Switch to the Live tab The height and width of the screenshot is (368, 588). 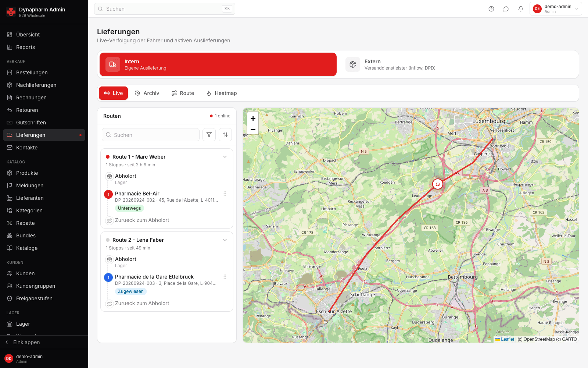[x=113, y=93]
